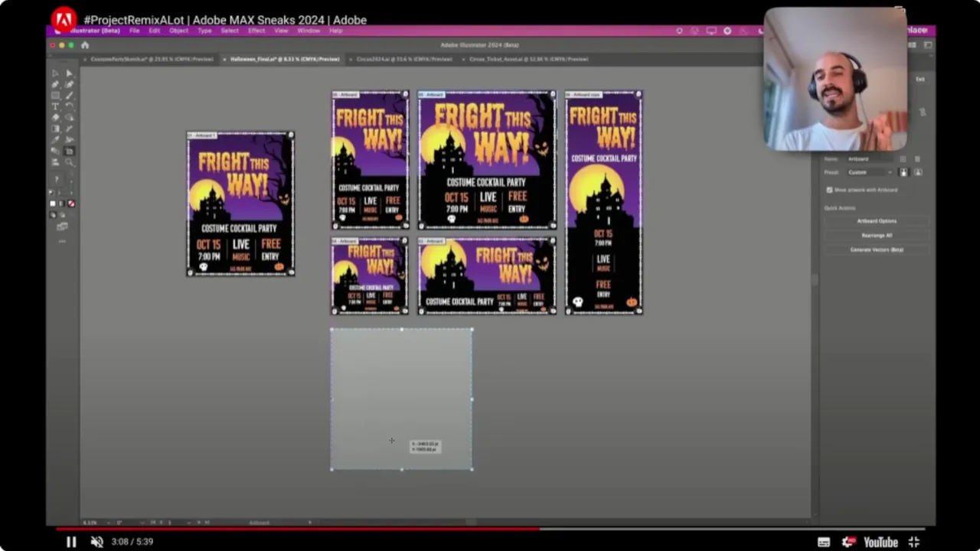Select the Artboard tool
Image resolution: width=980 pixels, height=551 pixels.
pos(69,151)
